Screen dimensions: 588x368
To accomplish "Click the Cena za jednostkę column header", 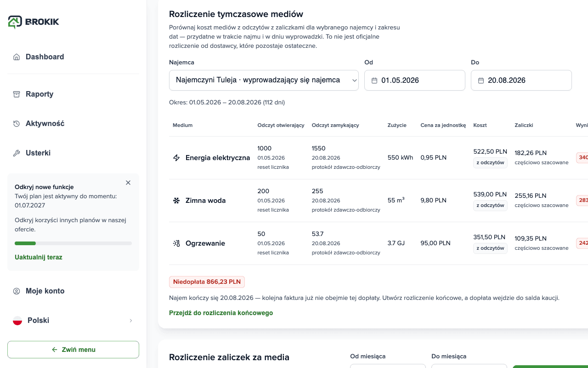I will tap(443, 125).
